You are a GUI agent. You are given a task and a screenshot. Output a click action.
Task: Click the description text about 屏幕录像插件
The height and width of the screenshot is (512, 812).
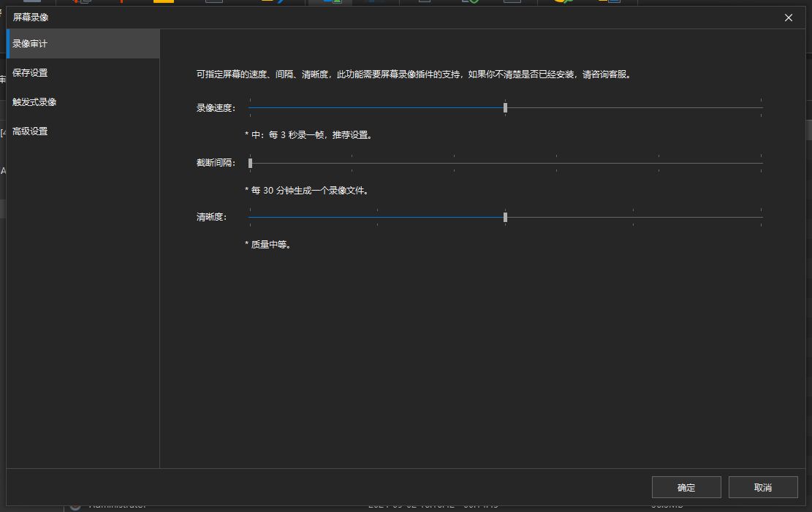pyautogui.click(x=414, y=74)
